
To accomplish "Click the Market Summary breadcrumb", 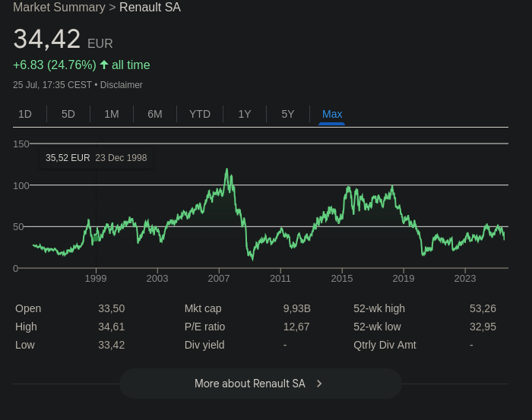I will click(59, 7).
